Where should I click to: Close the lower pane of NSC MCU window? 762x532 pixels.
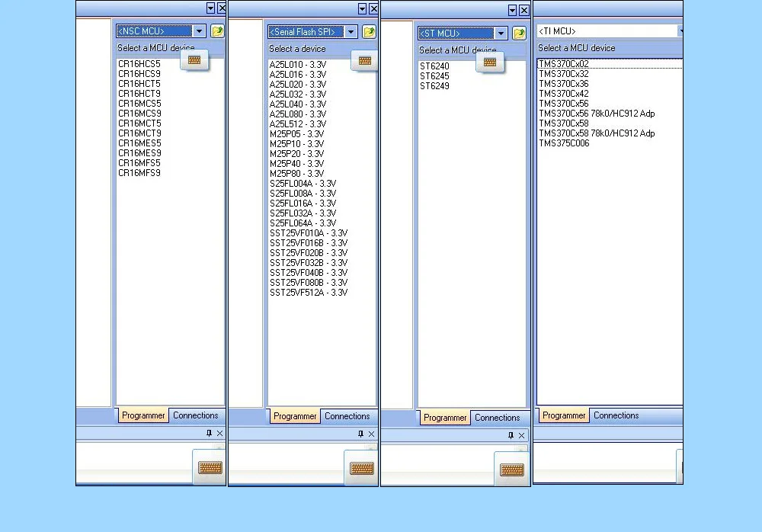click(219, 433)
